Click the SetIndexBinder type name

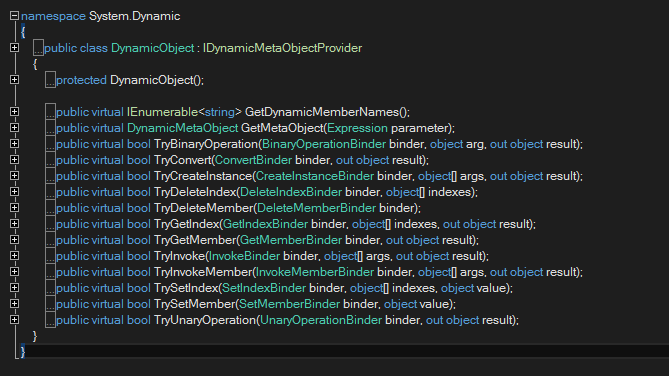264,288
